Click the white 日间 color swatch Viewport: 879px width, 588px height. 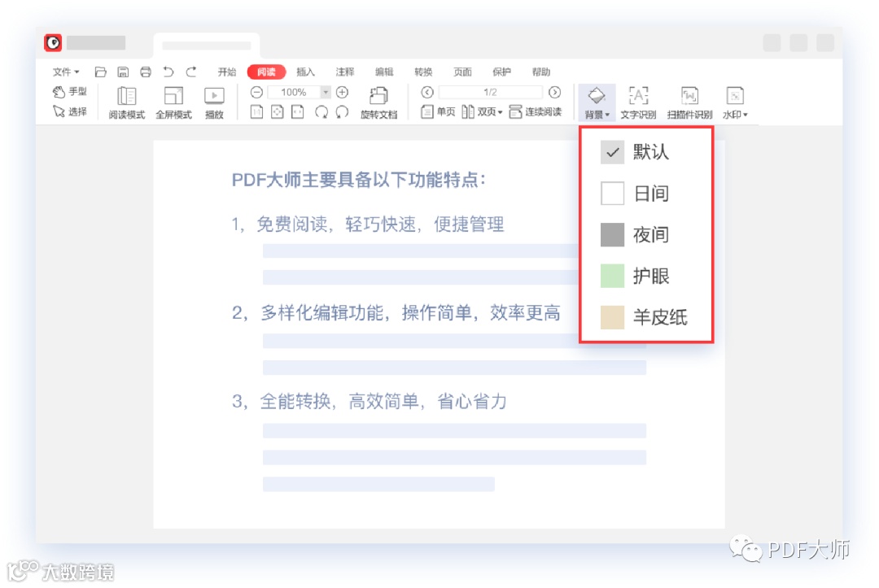(612, 194)
